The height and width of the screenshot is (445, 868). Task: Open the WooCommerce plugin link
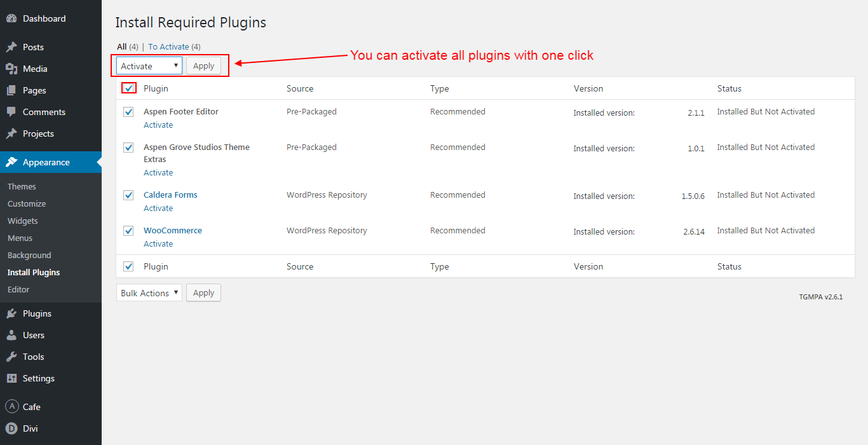pos(173,231)
